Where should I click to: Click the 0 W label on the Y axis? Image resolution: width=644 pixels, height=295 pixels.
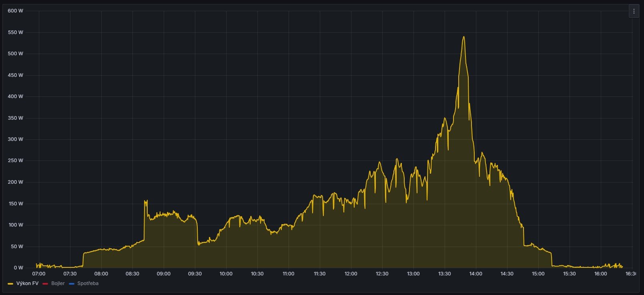pos(18,268)
